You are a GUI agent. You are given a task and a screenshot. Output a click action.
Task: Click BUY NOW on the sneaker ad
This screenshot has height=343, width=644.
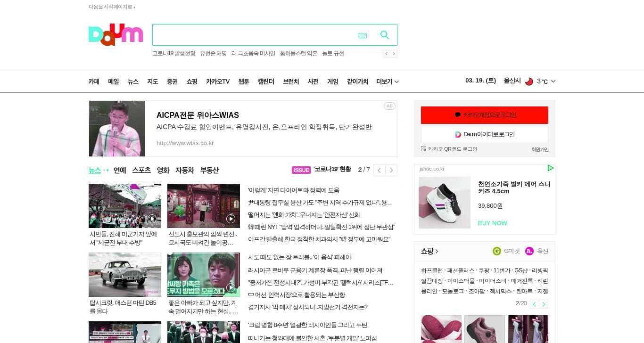click(493, 223)
